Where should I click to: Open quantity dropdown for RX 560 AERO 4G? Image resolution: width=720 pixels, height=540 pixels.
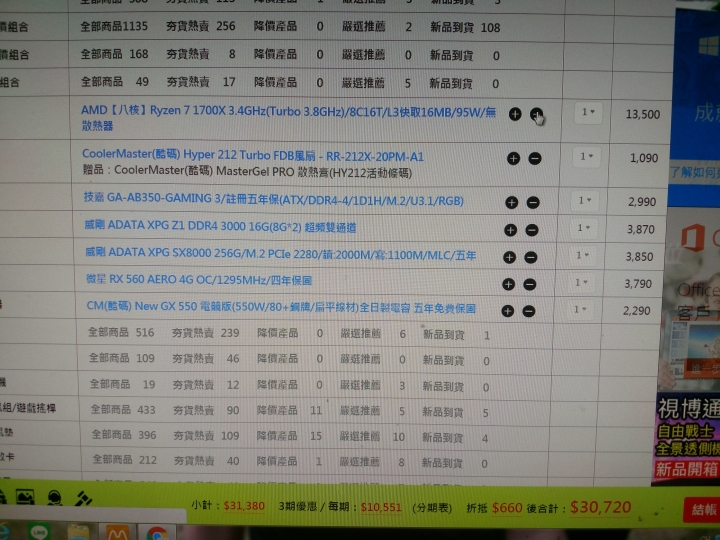click(581, 282)
